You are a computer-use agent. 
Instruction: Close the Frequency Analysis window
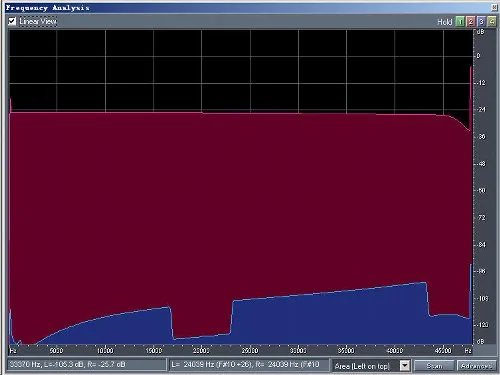[x=494, y=7]
